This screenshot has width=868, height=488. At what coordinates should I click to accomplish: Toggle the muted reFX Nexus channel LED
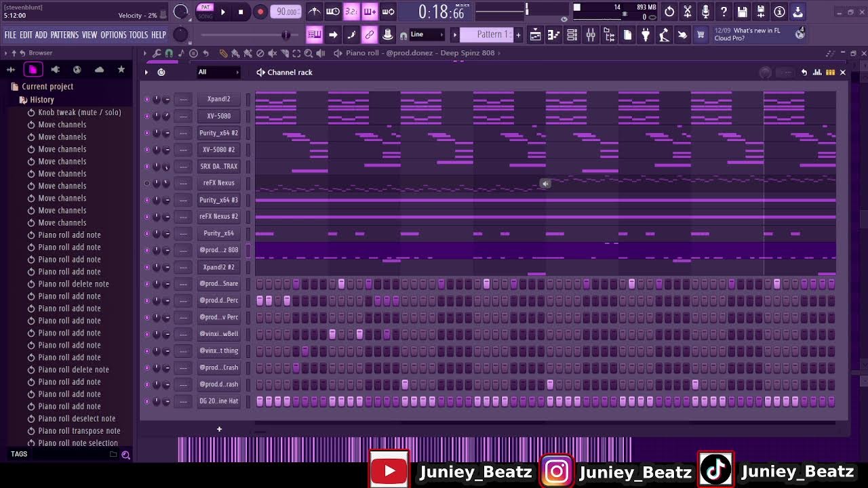tap(146, 183)
